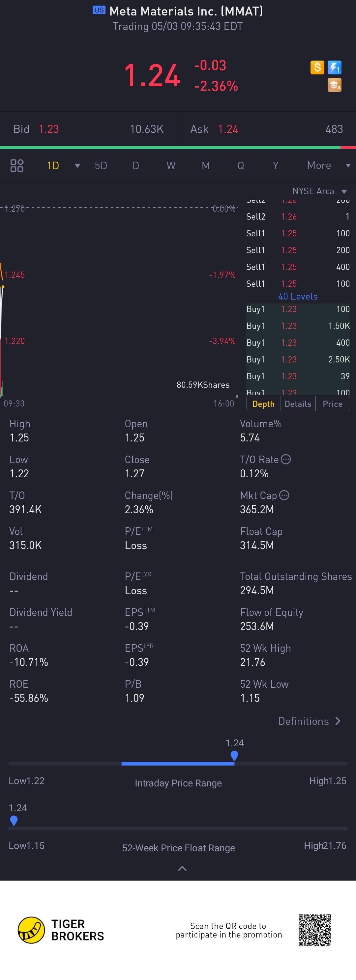This screenshot has height=980, width=356.
Task: Switch to the Price tab
Action: pyautogui.click(x=332, y=404)
